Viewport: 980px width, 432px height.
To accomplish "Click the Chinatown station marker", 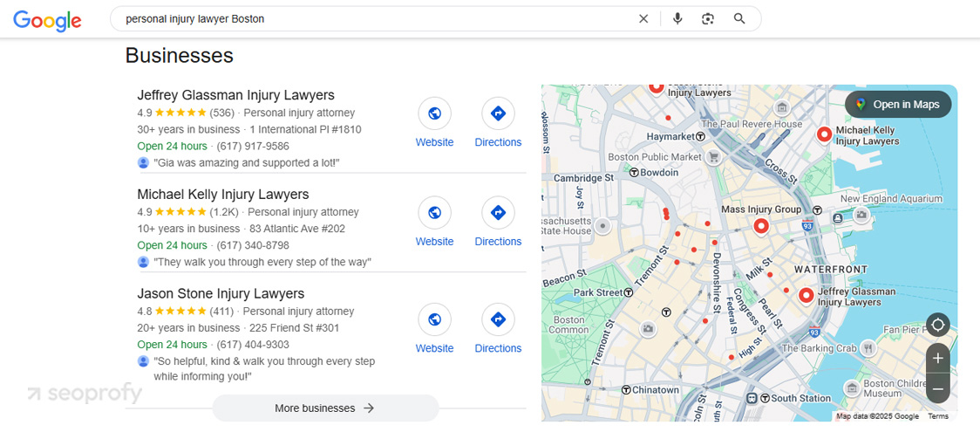I will 626,389.
